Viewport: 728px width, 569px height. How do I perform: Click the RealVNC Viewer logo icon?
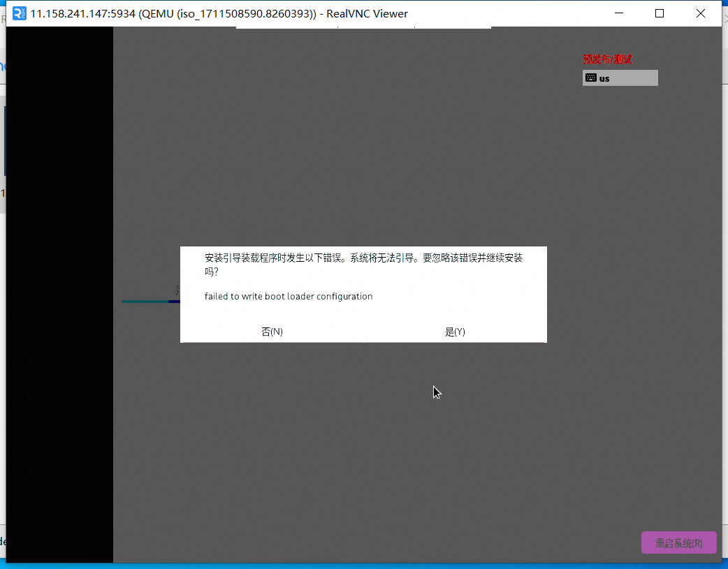[20, 13]
